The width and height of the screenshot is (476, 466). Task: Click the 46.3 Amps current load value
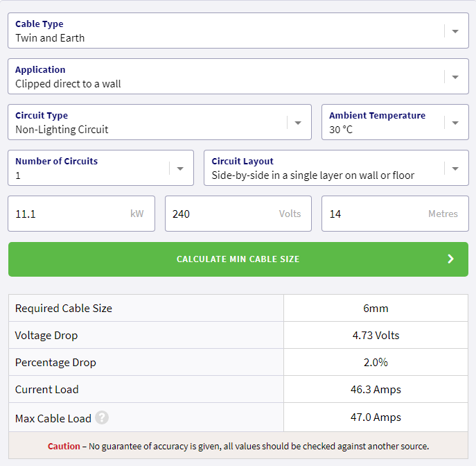point(376,390)
